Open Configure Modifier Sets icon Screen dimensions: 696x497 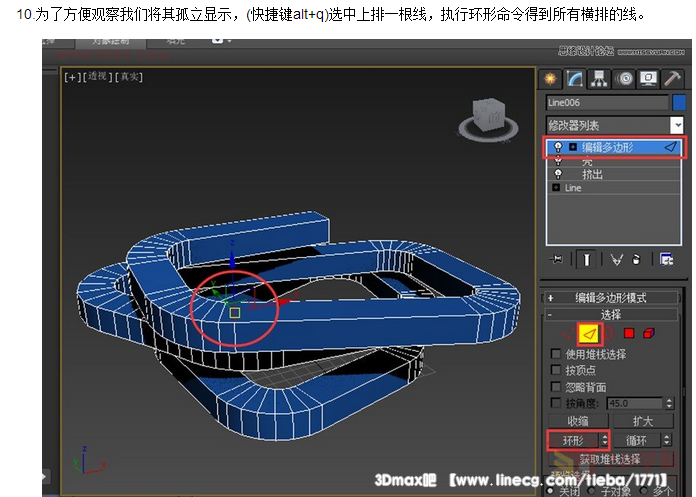pyautogui.click(x=666, y=259)
